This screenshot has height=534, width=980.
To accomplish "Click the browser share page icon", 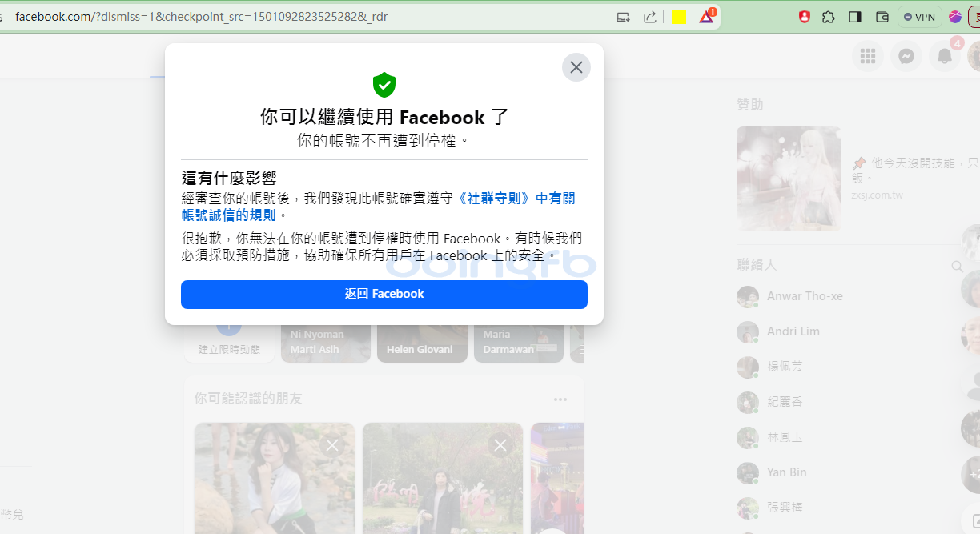I will pos(650,17).
